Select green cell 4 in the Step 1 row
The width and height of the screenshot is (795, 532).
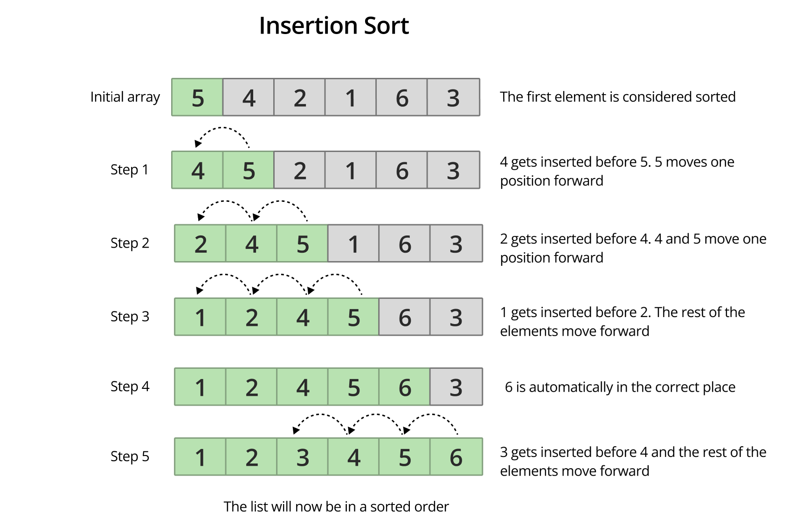[198, 170]
